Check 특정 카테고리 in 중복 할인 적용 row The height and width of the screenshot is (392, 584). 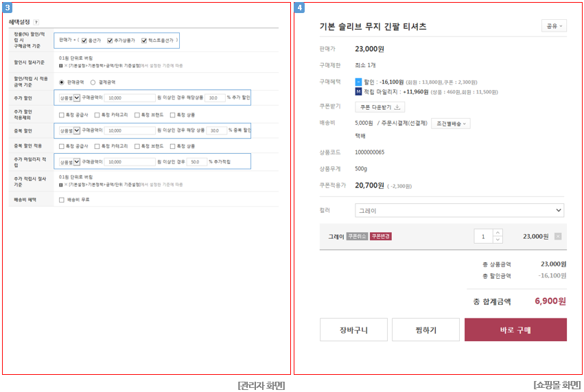pyautogui.click(x=97, y=146)
